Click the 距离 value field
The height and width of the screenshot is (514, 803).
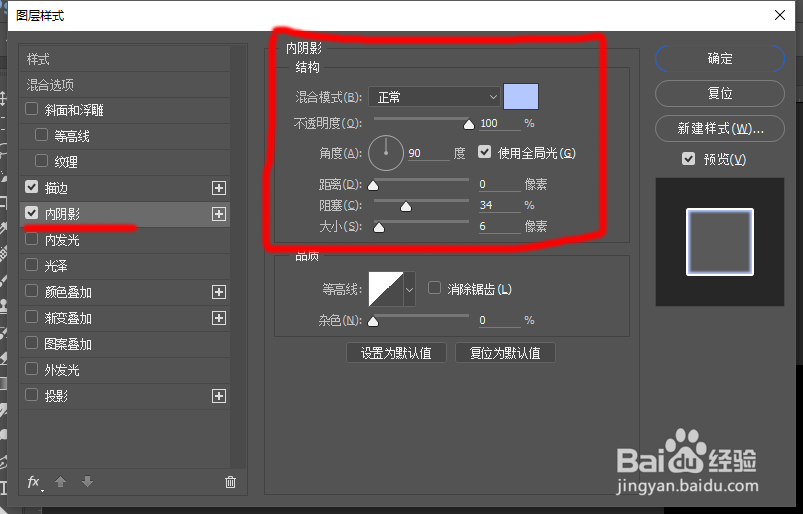[x=499, y=184]
